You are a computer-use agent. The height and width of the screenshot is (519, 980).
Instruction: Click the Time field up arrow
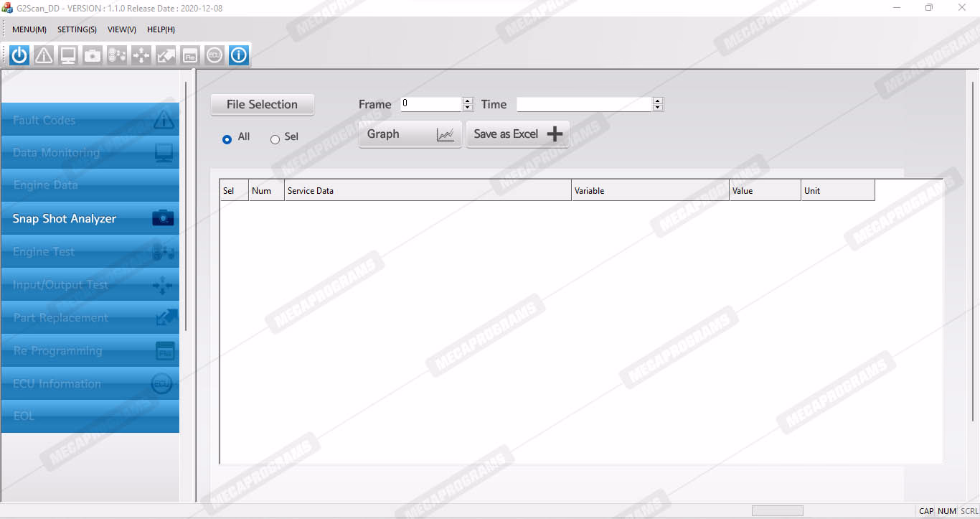click(x=658, y=101)
